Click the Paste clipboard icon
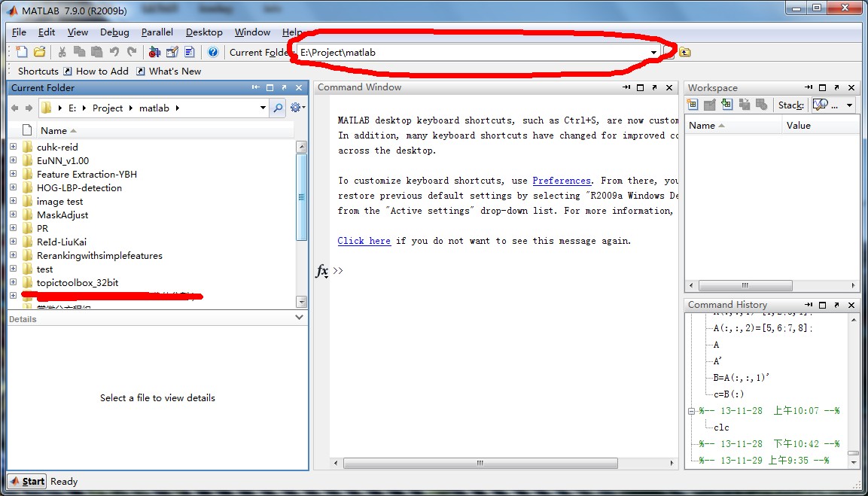 [97, 52]
